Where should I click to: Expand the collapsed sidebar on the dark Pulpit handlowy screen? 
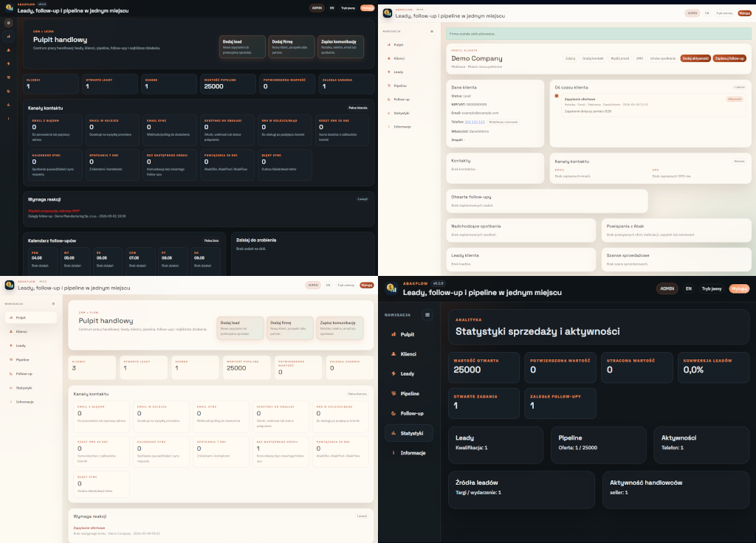8,23
